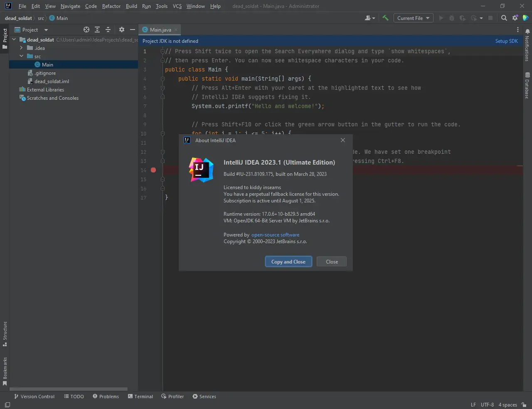This screenshot has height=409, width=532.
Task: Collapse the dead_soldat project root node
Action: tap(14, 39)
